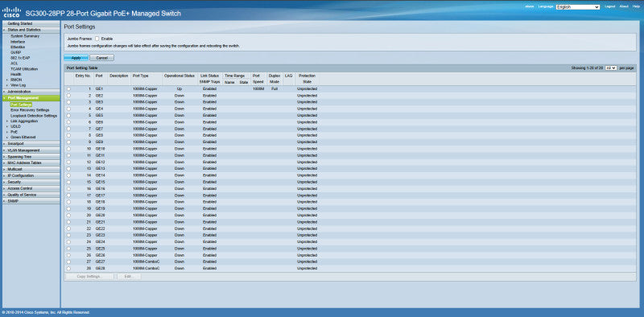Select the GE10 row radio button
This screenshot has height=317, width=644.
68,149
